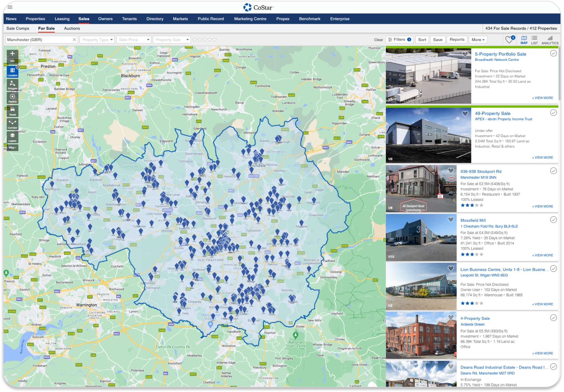
Task: Favourite the 49-Property Sale listing heart
Action: pyautogui.click(x=465, y=114)
